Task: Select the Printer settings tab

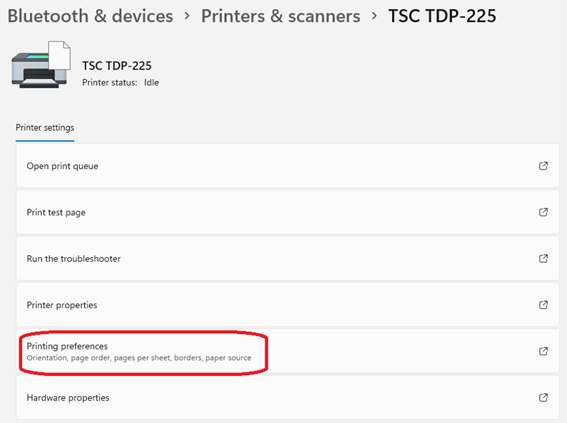Action: [x=45, y=128]
